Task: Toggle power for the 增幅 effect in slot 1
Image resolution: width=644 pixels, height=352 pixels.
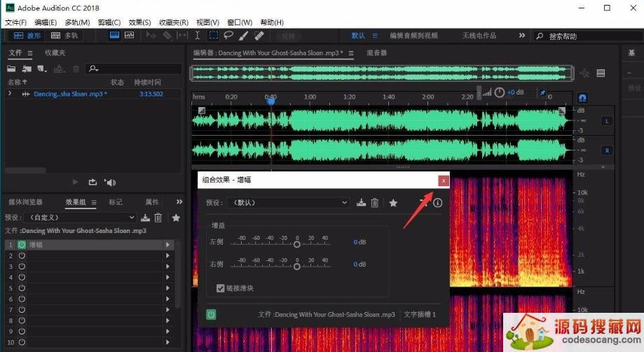Action: pyautogui.click(x=21, y=245)
